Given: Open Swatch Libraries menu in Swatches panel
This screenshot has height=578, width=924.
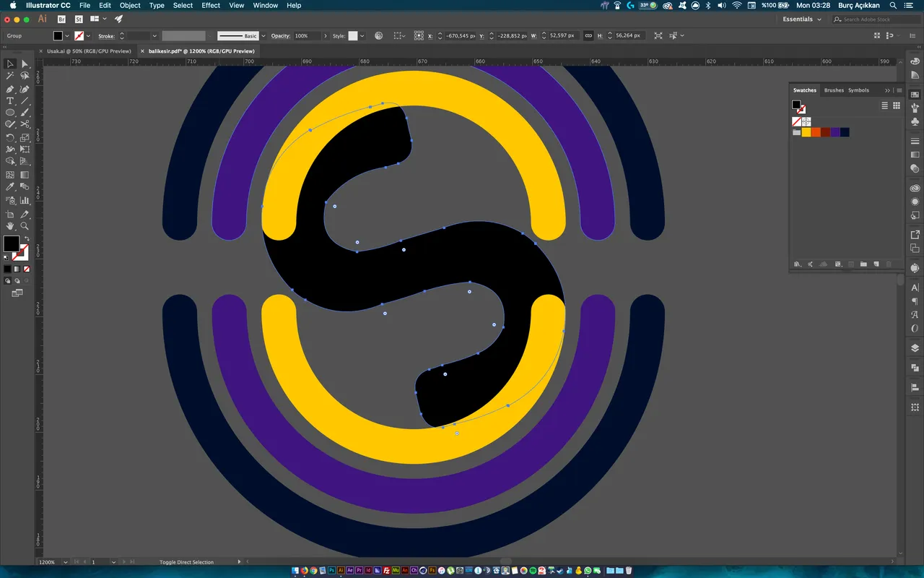Looking at the screenshot, I should (797, 264).
